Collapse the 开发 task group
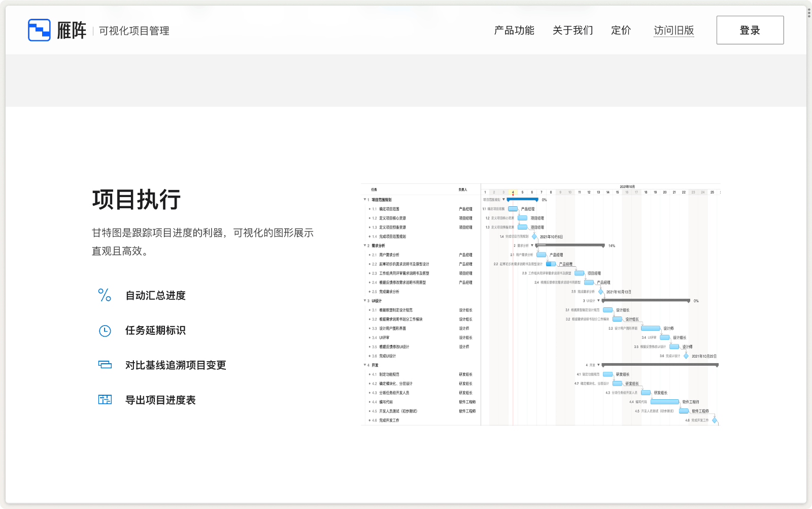The height and width of the screenshot is (509, 812). (x=365, y=364)
